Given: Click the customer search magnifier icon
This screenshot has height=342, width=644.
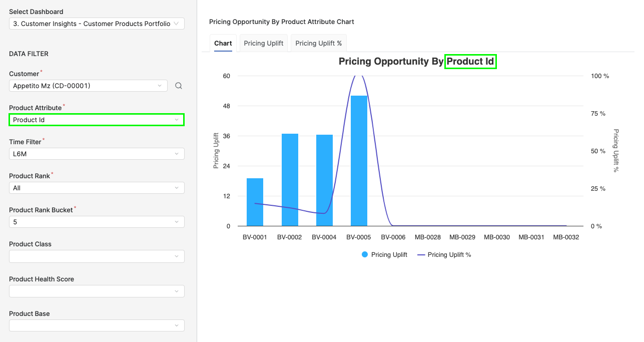Looking at the screenshot, I should coord(179,86).
